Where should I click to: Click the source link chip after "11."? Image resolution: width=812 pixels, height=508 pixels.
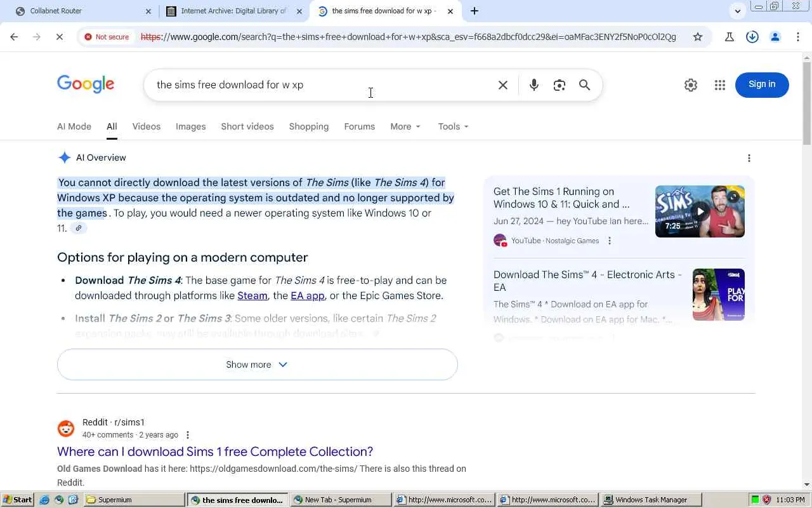tap(79, 228)
